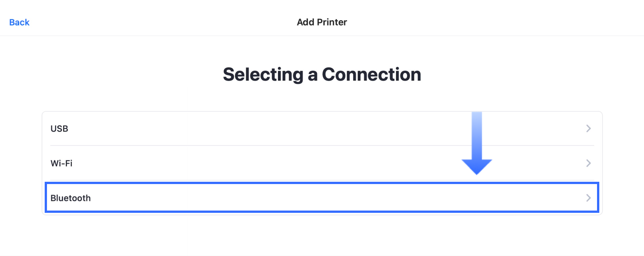Click the divider between USB and Wi-Fi
This screenshot has height=256, width=644.
(x=322, y=145)
